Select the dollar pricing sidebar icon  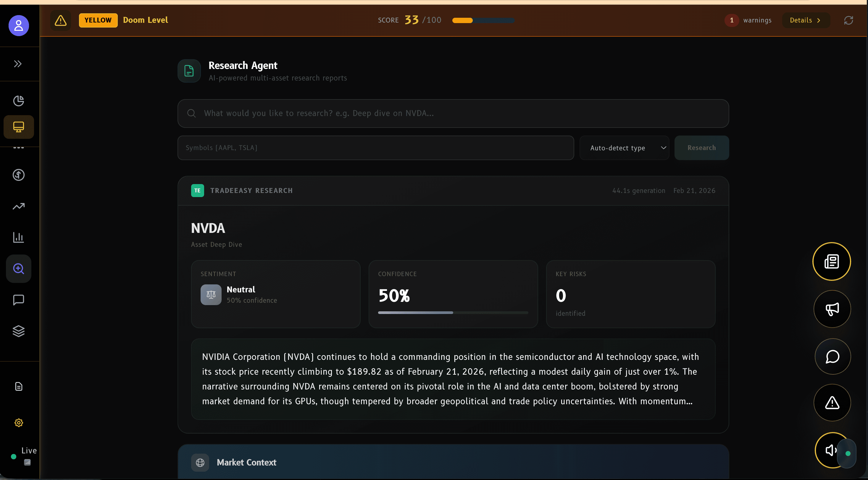click(18, 175)
